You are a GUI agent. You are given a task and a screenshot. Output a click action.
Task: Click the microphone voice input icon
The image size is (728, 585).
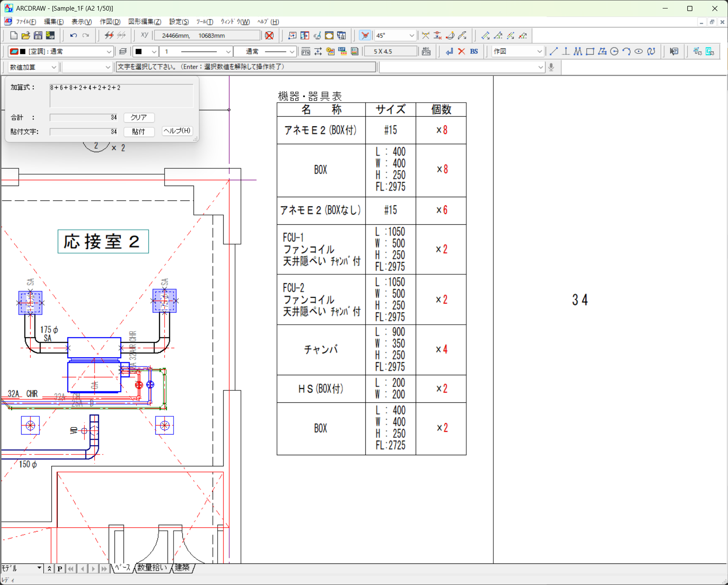click(x=551, y=67)
